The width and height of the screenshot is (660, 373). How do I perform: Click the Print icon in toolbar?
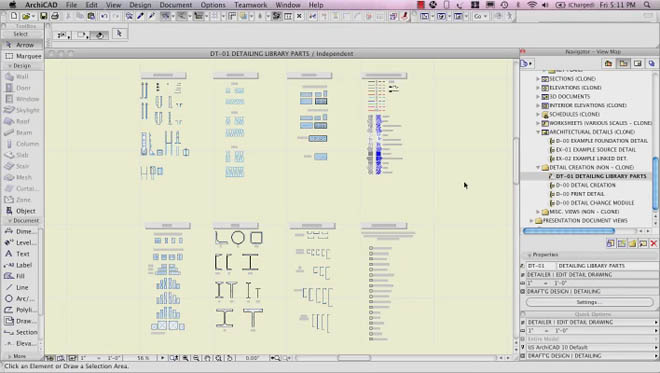55,16
